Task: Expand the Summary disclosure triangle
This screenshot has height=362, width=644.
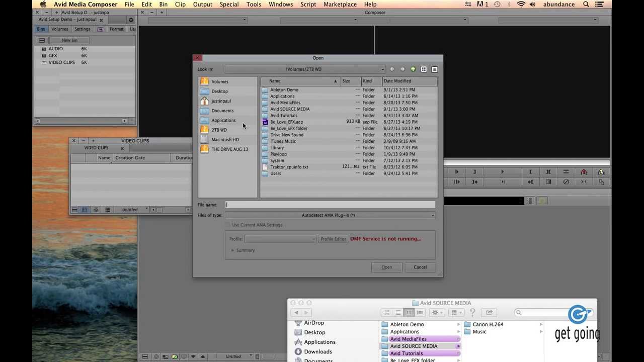Action: 232,250
